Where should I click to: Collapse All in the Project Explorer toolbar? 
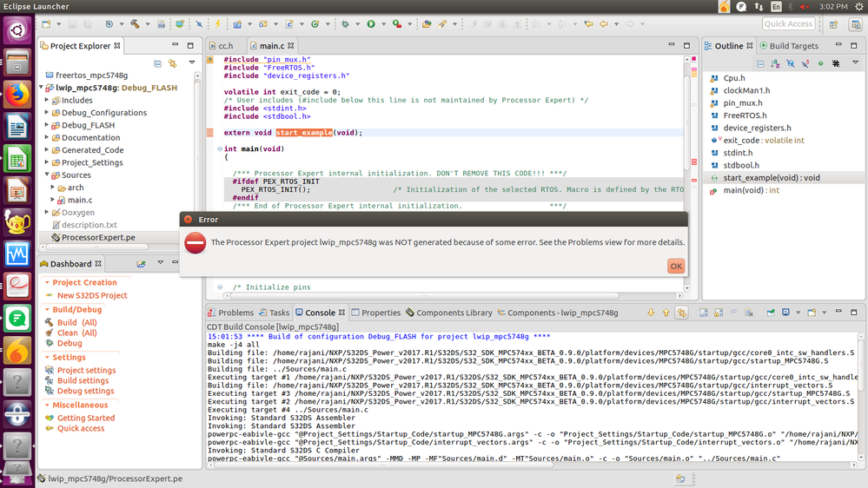pyautogui.click(x=158, y=63)
